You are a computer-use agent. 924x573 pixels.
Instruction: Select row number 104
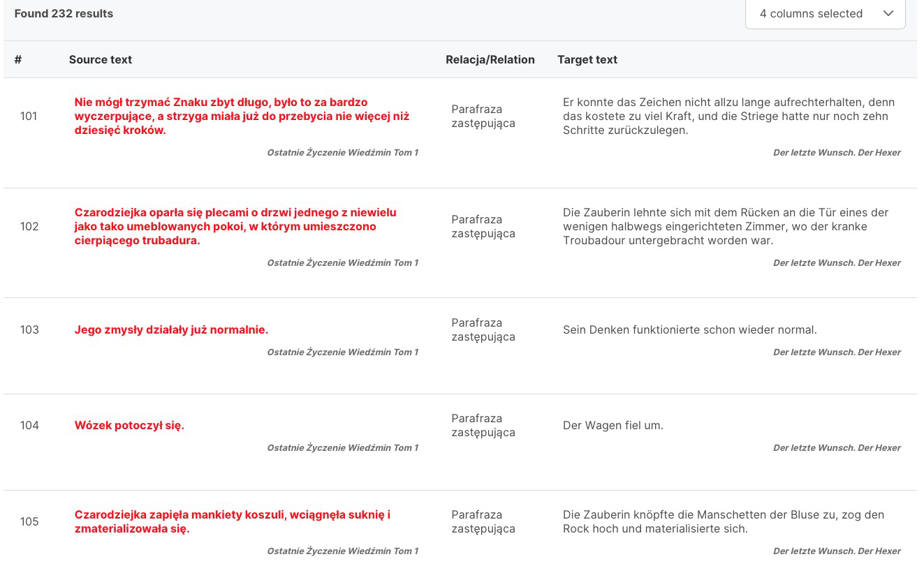tap(29, 426)
